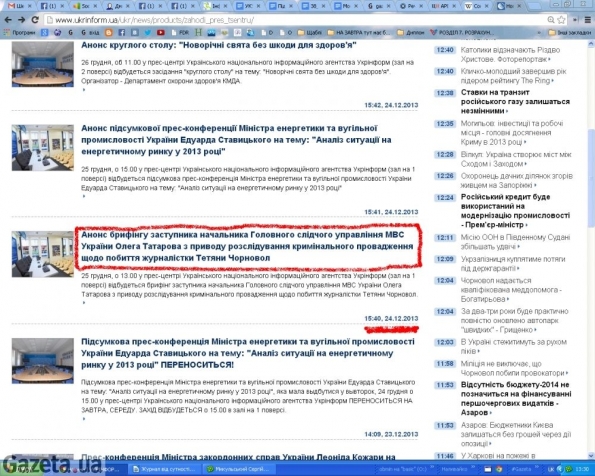The width and height of the screenshot is (595, 476).
Task: Click the browser back arrow
Action: (8, 20)
